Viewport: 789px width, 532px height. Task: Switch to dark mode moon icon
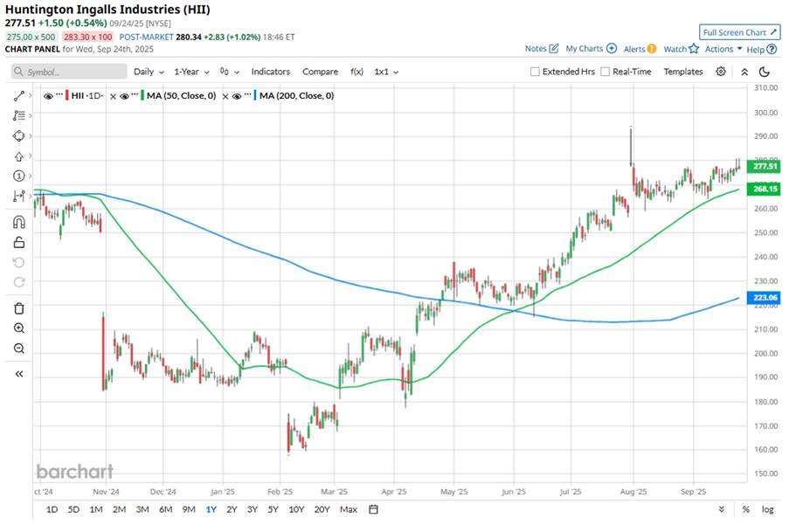(x=765, y=72)
